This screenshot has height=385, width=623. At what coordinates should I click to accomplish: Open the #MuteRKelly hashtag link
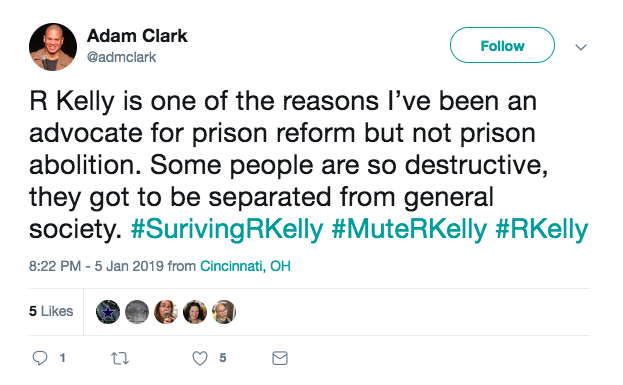pos(409,229)
